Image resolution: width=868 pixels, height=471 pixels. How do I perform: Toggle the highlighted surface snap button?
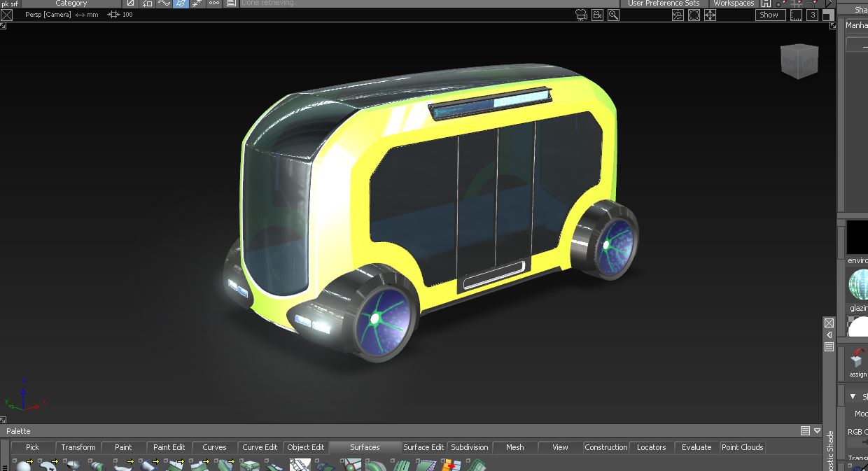181,3
